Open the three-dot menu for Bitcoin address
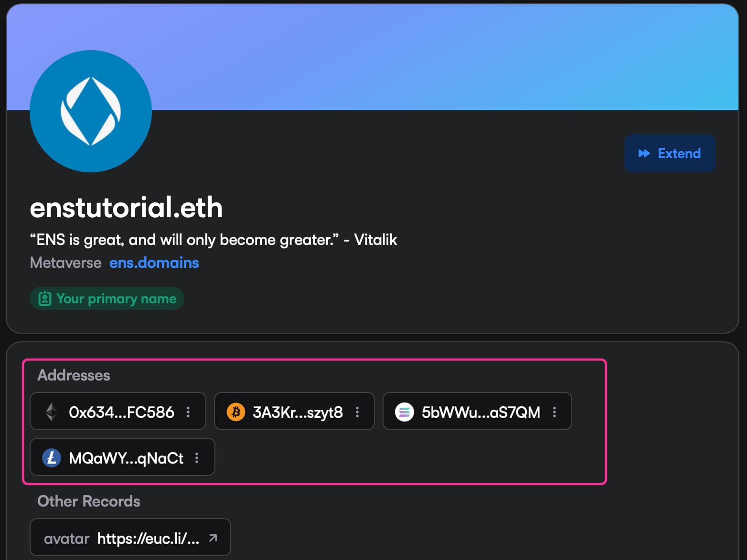The image size is (747, 560). [357, 412]
